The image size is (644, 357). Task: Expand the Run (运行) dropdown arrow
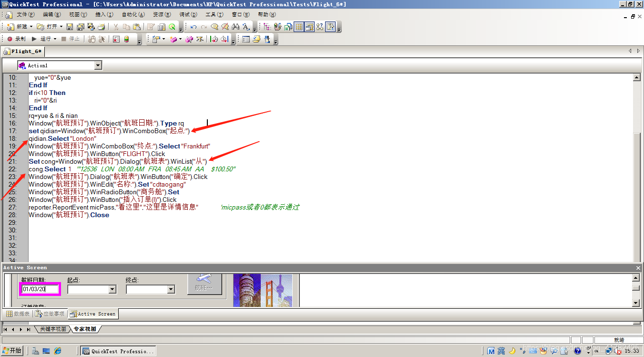point(55,39)
